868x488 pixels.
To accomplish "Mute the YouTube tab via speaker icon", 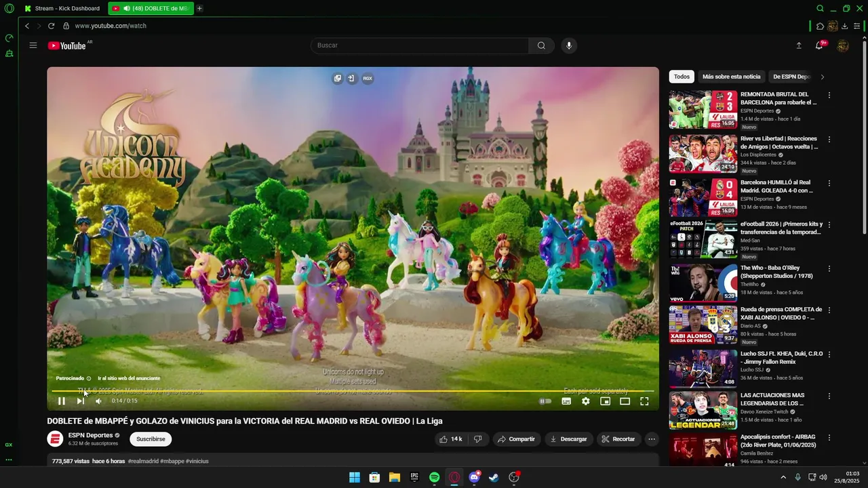I will click(127, 8).
